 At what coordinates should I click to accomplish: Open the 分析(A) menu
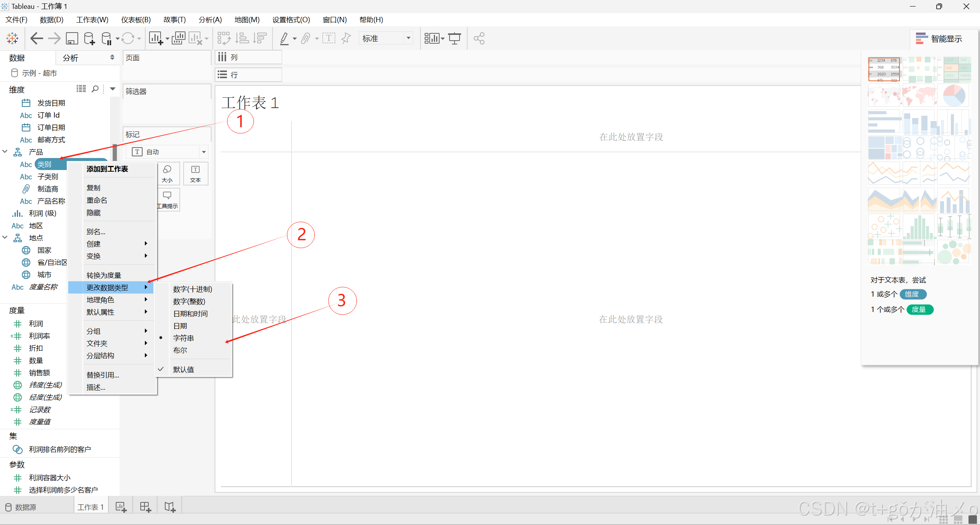tap(210, 20)
